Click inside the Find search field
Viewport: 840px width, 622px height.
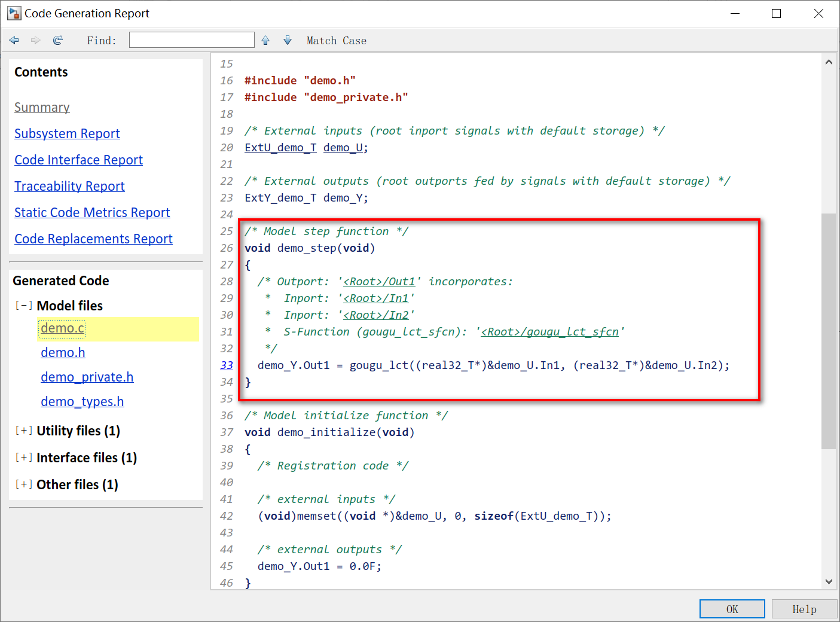[x=191, y=39]
